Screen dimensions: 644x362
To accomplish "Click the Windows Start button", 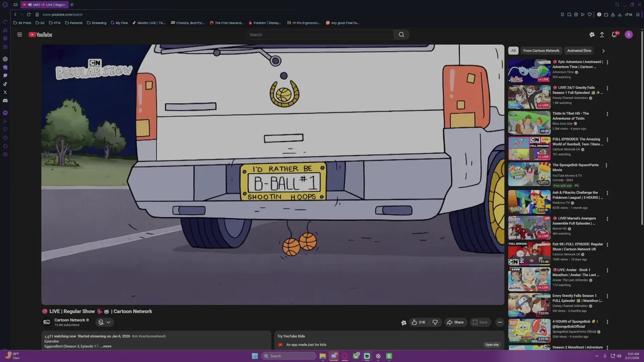I will coord(255,356).
